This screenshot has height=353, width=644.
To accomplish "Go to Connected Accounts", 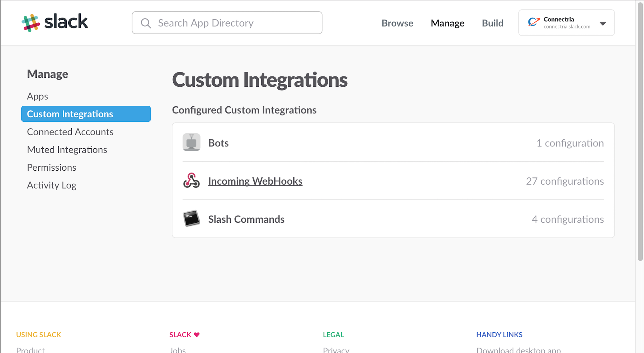I will point(70,132).
